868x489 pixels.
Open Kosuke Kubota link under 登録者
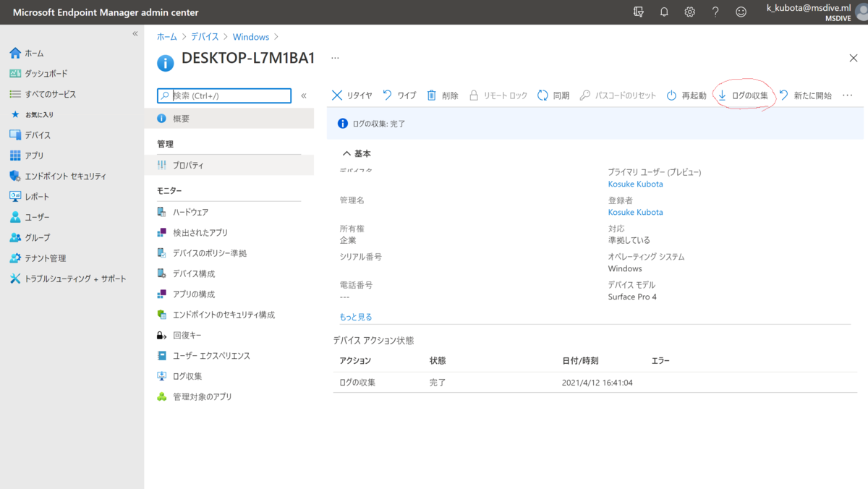pos(635,212)
